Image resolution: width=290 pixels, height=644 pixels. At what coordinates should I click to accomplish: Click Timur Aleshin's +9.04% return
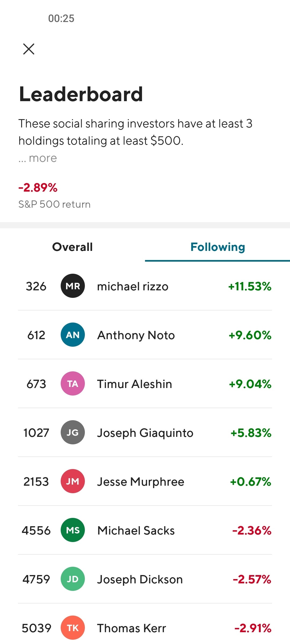pos(250,384)
